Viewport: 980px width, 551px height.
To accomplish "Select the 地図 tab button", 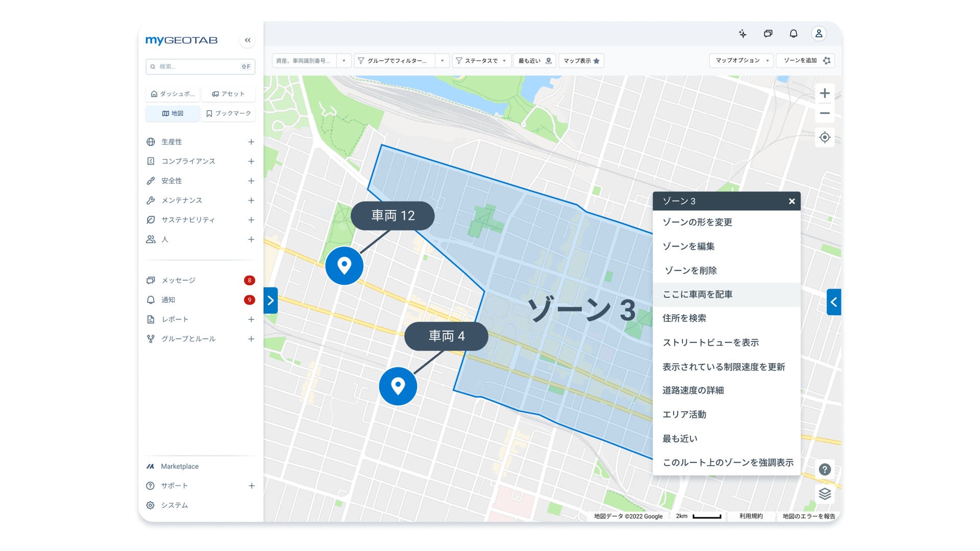I will 173,113.
